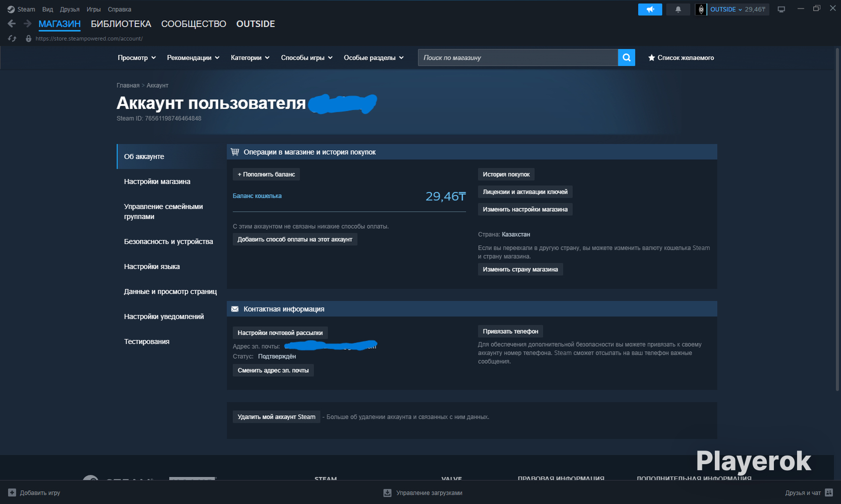Switch to the МАГАЗИН tab

click(60, 24)
